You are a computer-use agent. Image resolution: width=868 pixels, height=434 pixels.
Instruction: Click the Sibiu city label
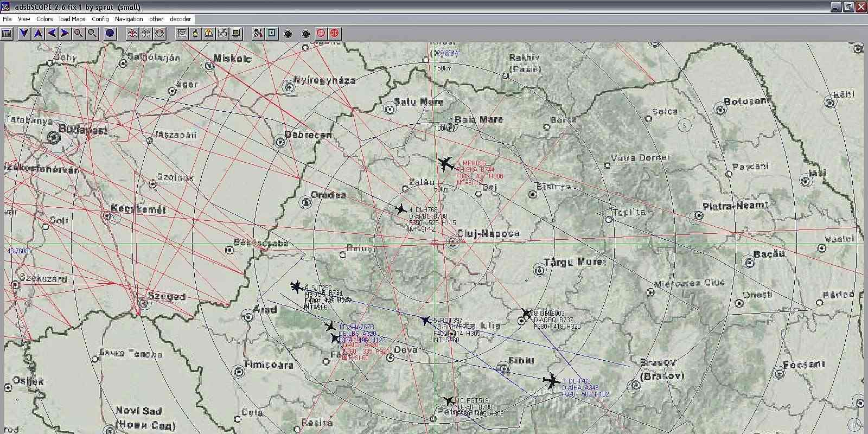[x=521, y=360]
